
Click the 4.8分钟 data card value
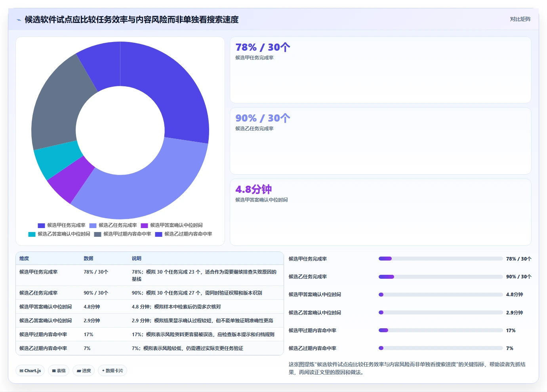tap(253, 189)
